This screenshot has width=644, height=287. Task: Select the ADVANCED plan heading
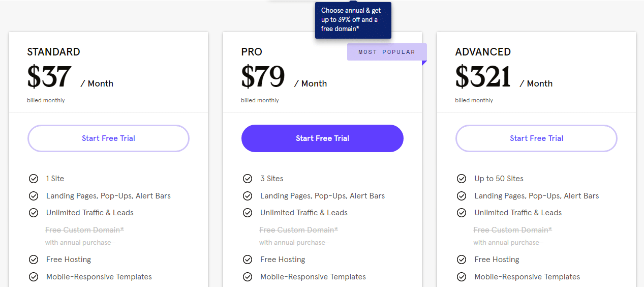point(483,52)
